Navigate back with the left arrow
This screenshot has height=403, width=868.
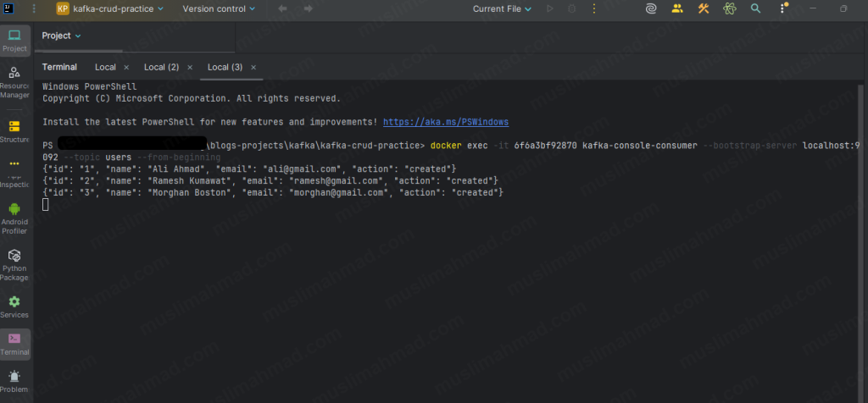point(282,8)
